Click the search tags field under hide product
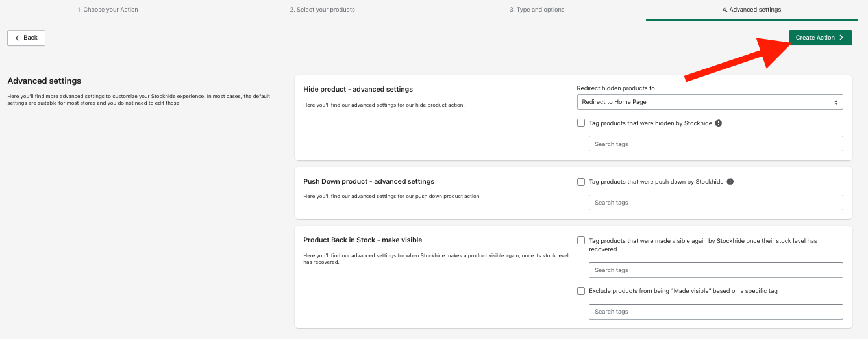This screenshot has height=339, width=868. pyautogui.click(x=715, y=144)
